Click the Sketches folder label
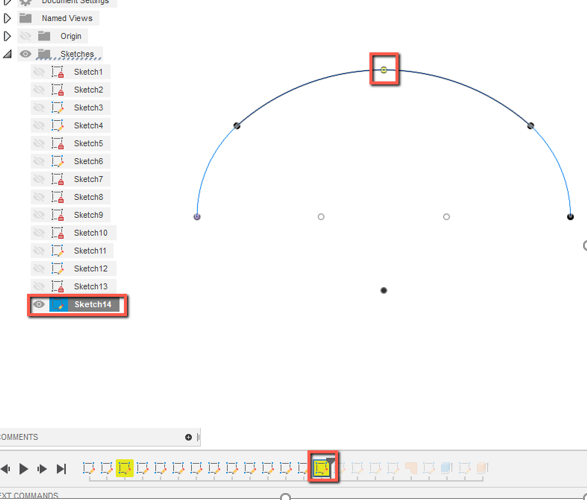This screenshot has height=500, width=587. pyautogui.click(x=77, y=54)
